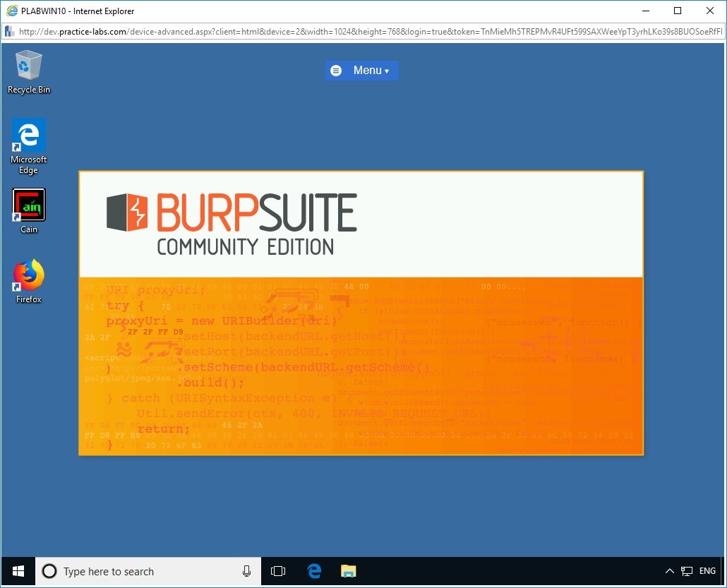Click the Cortana circle in the search box
This screenshot has height=588, width=727.
click(x=49, y=571)
